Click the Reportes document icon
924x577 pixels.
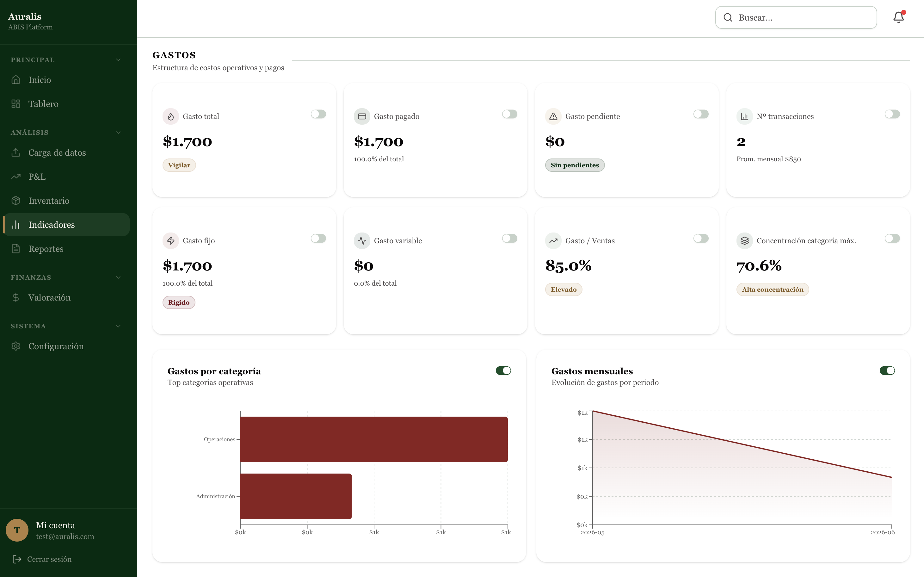click(15, 248)
